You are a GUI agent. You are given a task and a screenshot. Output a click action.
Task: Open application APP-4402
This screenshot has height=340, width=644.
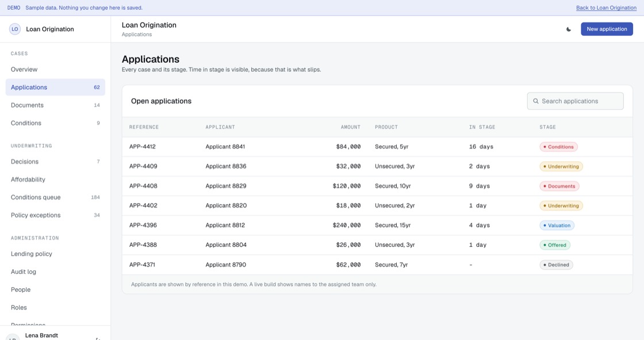click(143, 205)
